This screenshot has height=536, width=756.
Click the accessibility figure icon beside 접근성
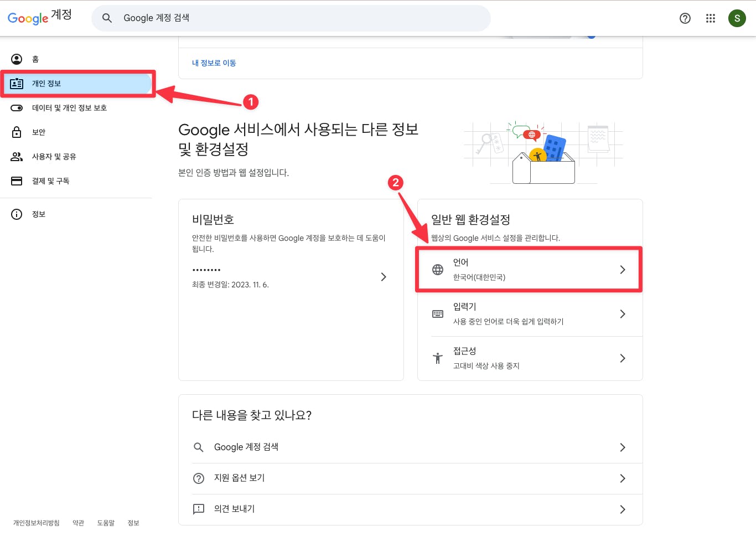coord(438,358)
